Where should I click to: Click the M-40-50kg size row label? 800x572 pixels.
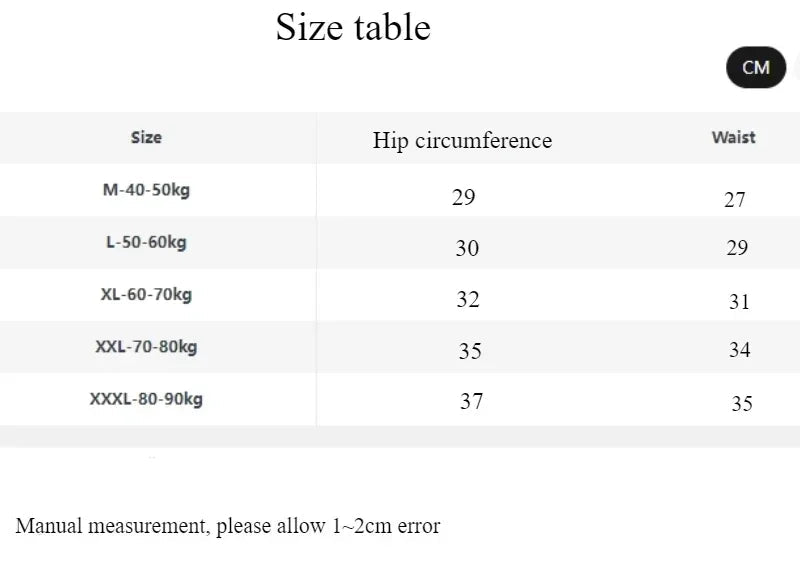[x=146, y=190]
